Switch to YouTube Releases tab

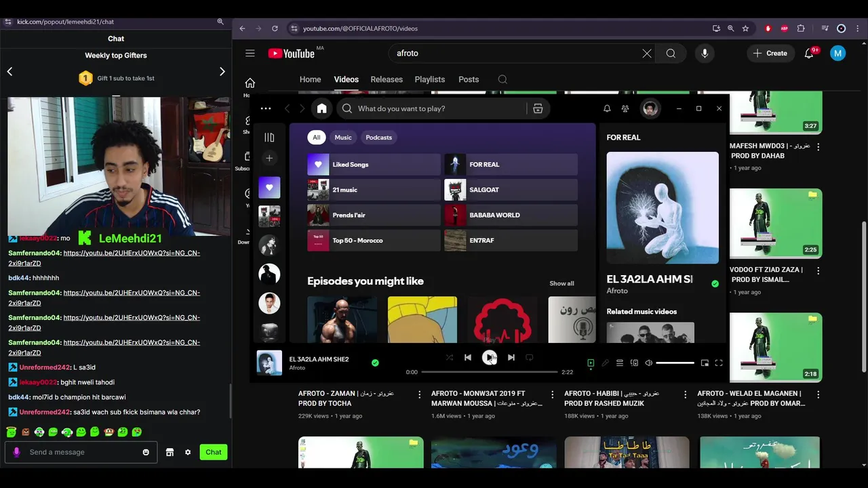[x=387, y=79]
